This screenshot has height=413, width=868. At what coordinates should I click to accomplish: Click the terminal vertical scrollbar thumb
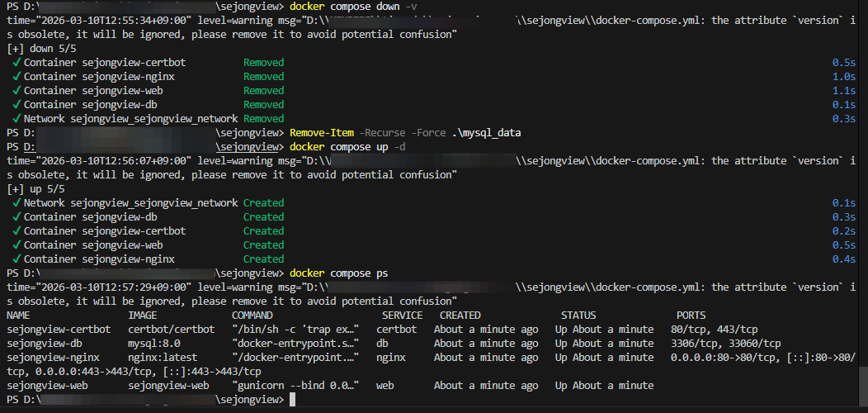862,386
